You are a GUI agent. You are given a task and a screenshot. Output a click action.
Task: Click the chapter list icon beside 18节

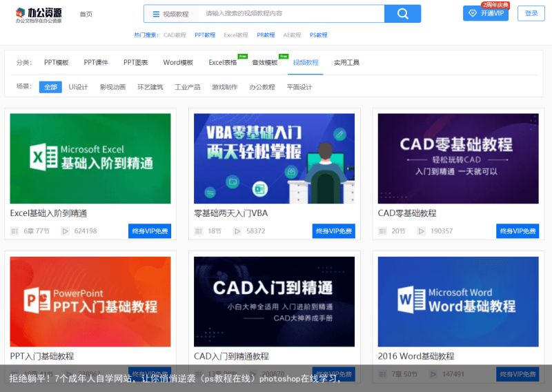(x=199, y=231)
